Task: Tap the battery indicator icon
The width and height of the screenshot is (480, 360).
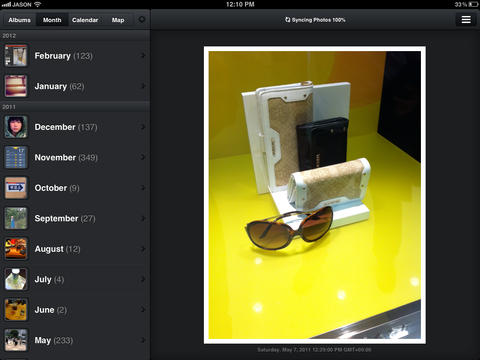Action: [473, 4]
